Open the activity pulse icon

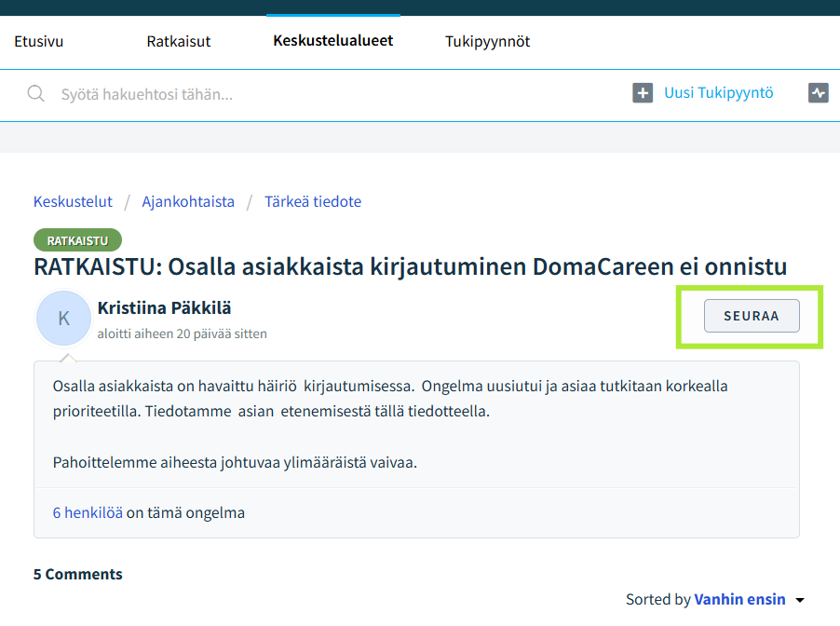click(818, 93)
